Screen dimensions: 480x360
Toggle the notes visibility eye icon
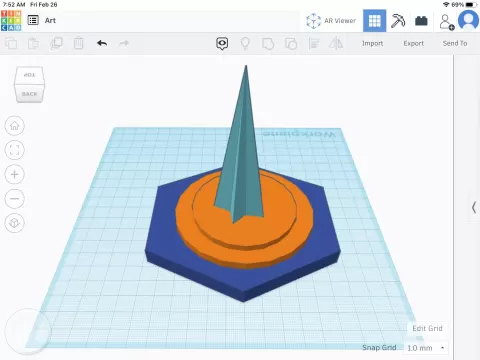[222, 43]
